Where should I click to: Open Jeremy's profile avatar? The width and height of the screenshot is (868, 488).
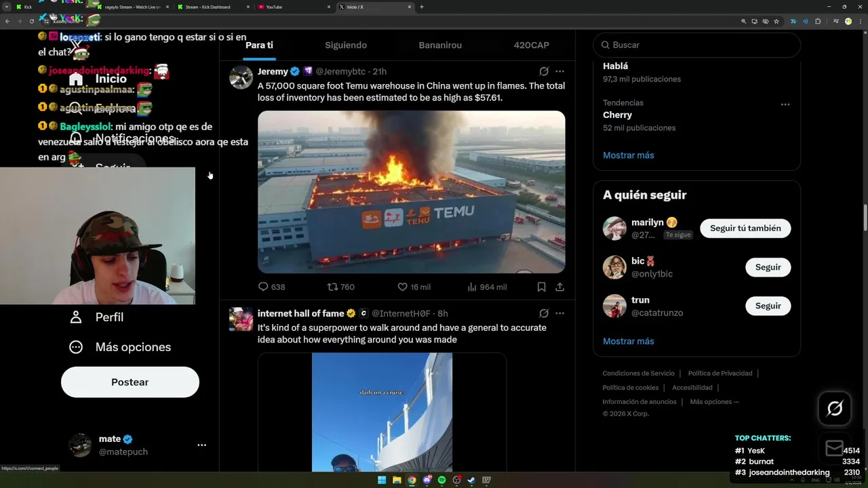point(241,77)
